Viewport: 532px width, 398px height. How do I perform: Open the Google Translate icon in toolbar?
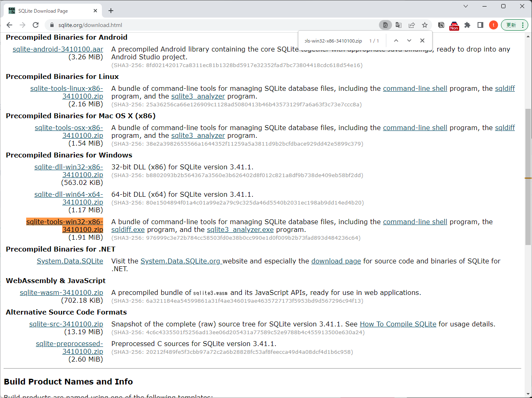[399, 25]
